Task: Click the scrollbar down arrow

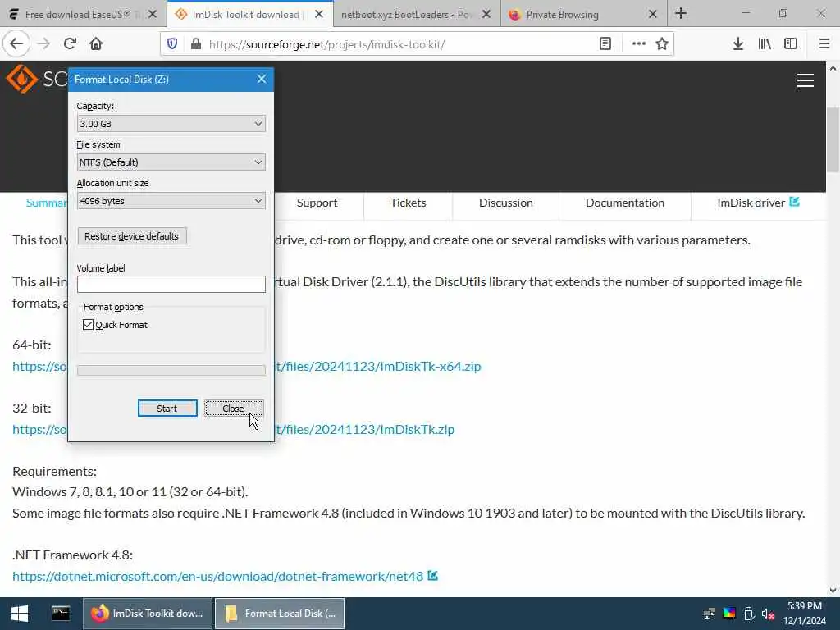Action: click(833, 591)
